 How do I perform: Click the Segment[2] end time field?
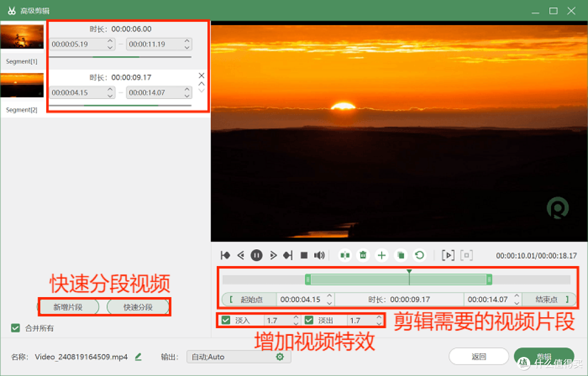(159, 92)
